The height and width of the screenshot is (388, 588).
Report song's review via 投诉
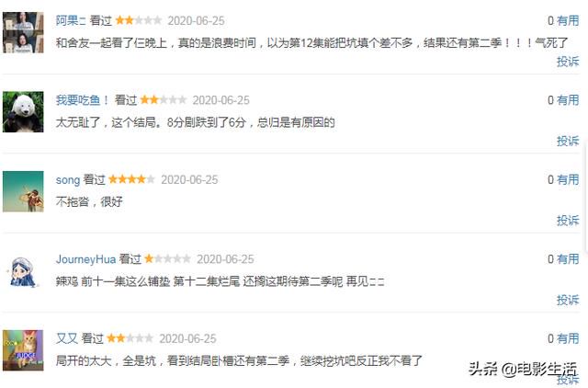[568, 221]
